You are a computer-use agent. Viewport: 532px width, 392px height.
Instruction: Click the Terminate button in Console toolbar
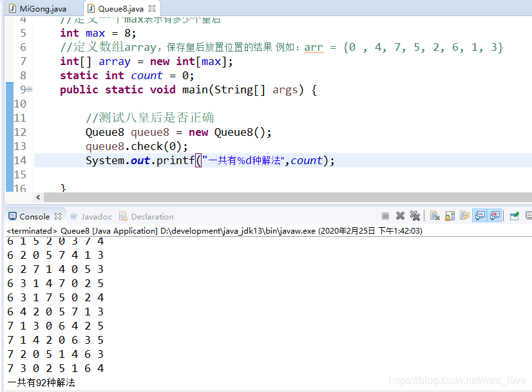[385, 216]
